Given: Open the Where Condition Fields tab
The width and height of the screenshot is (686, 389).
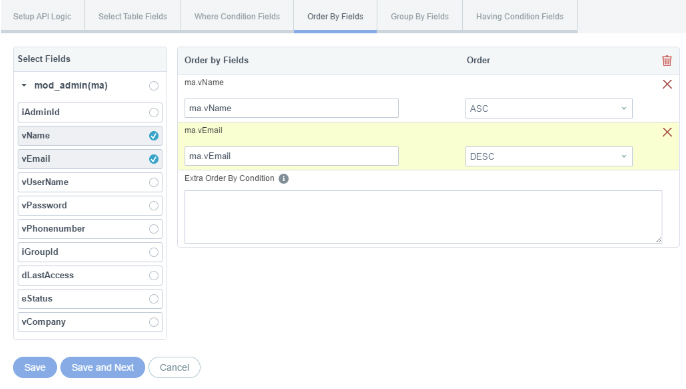Looking at the screenshot, I should [237, 16].
